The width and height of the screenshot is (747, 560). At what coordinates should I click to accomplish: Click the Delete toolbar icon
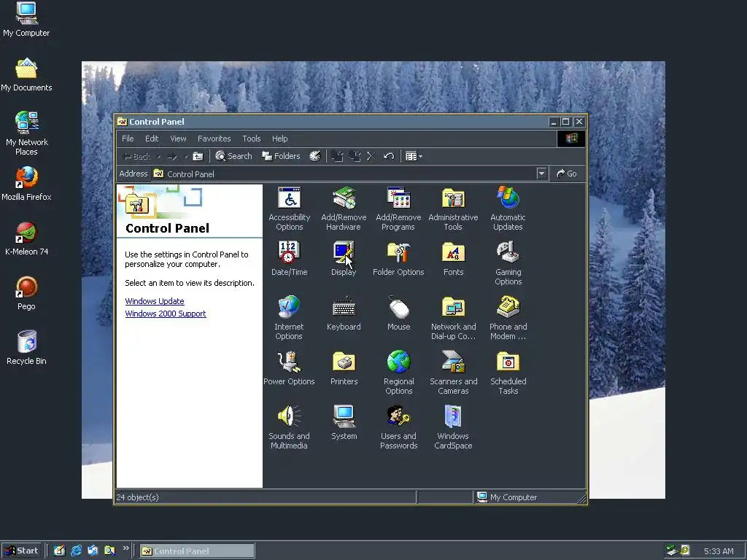(371, 156)
